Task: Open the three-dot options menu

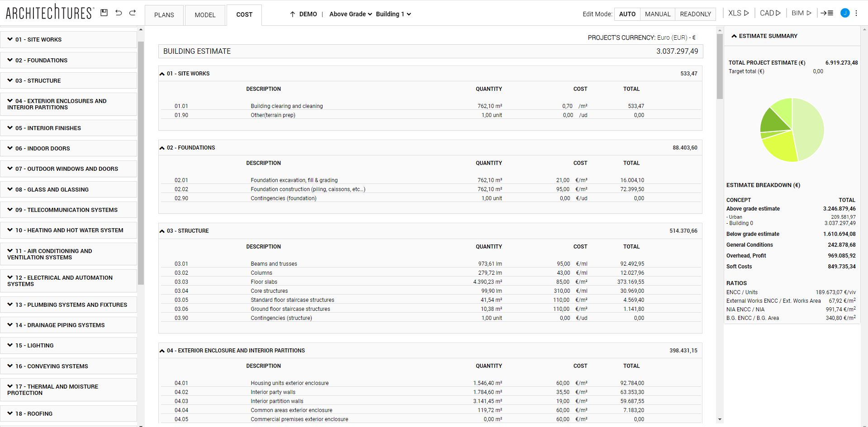Action: click(x=856, y=13)
